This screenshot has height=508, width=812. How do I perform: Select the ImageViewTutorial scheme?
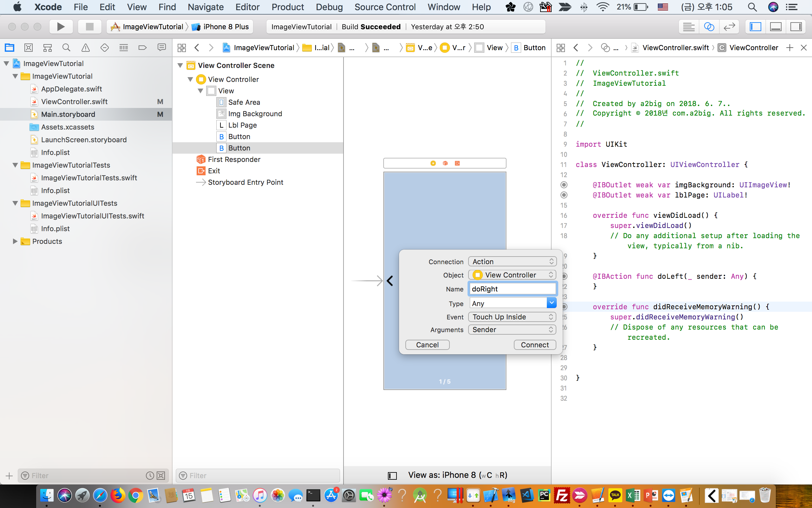[x=147, y=27]
